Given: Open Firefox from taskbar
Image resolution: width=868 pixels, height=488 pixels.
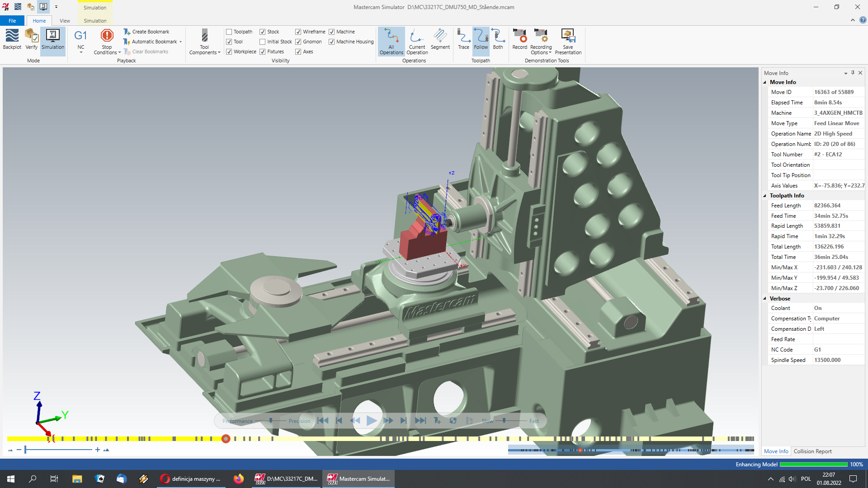Looking at the screenshot, I should pos(239,479).
